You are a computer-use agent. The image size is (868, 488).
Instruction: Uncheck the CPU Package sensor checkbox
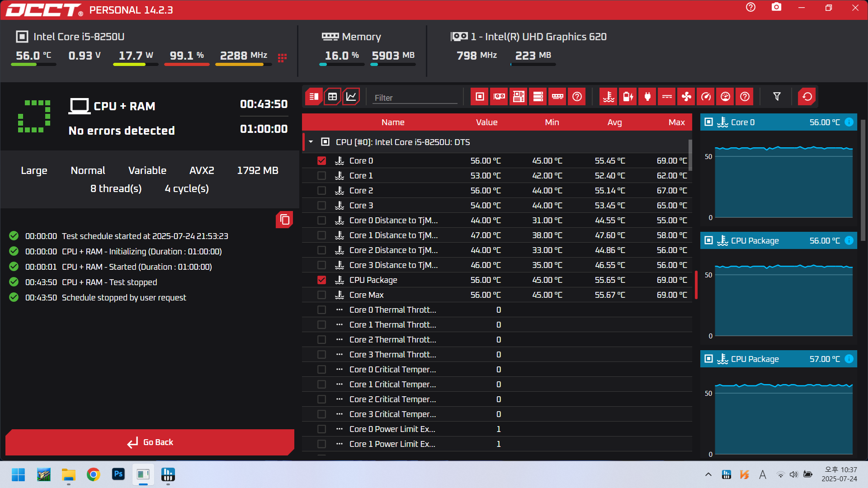pyautogui.click(x=321, y=280)
